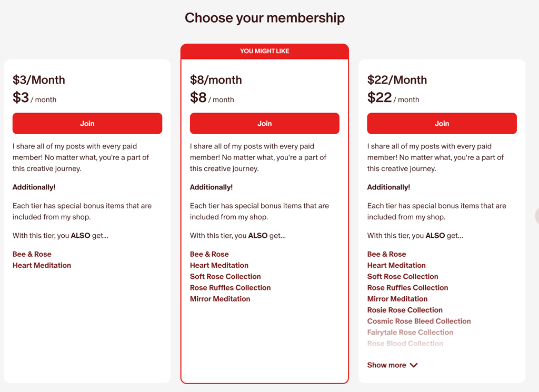This screenshot has height=392, width=539.
Task: Open Bee & Rose in the $3 tier
Action: pyautogui.click(x=32, y=254)
